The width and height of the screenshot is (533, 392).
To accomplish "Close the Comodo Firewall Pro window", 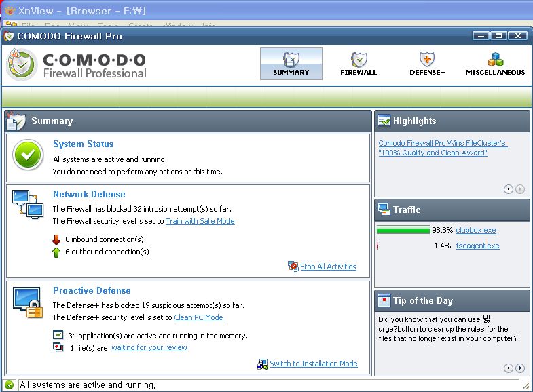I will point(517,36).
